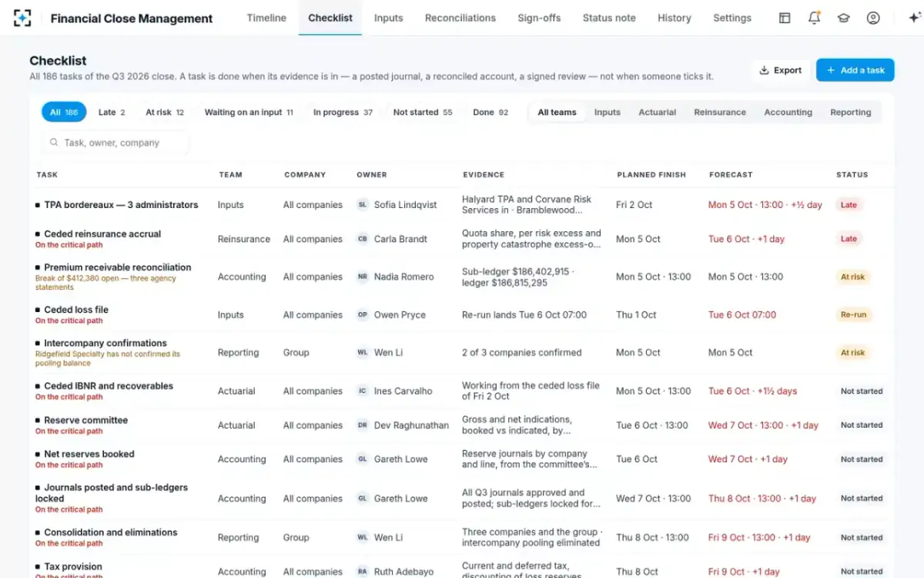Show In progress 37 tasks
Viewport: 924px width, 578px height.
click(x=343, y=112)
